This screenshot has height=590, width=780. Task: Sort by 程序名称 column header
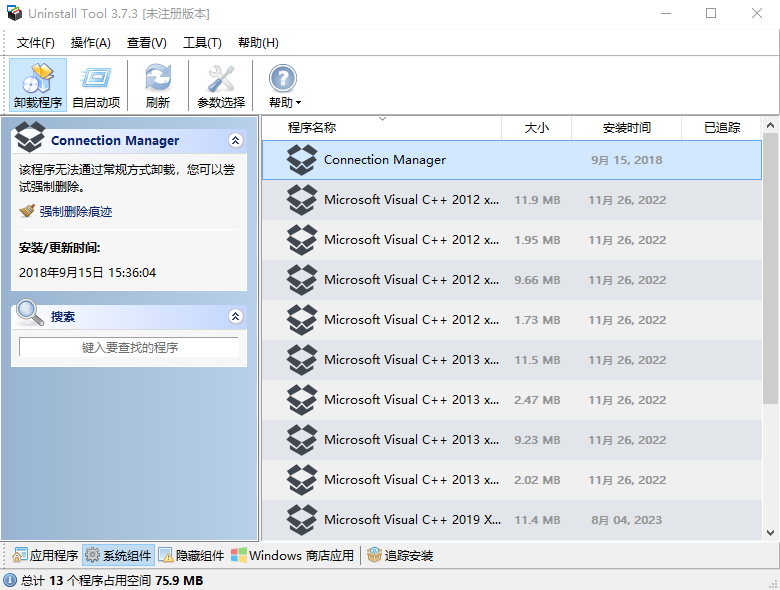tap(382, 128)
